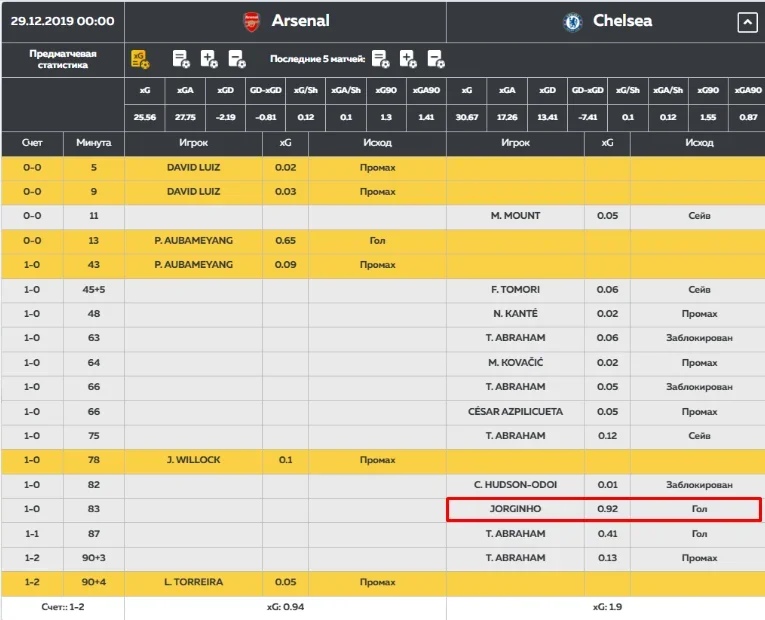
Task: Click the Счет column header
Action: pyautogui.click(x=32, y=143)
